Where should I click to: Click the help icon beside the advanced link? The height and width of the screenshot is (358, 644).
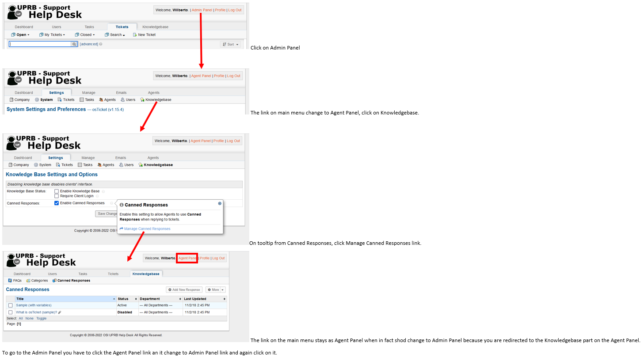101,44
